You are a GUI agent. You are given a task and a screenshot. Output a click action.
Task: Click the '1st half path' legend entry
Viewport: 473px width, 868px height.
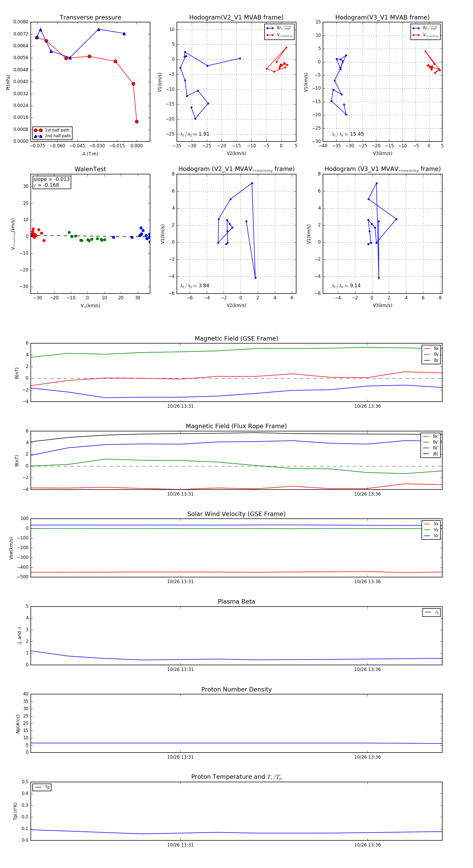pyautogui.click(x=52, y=130)
